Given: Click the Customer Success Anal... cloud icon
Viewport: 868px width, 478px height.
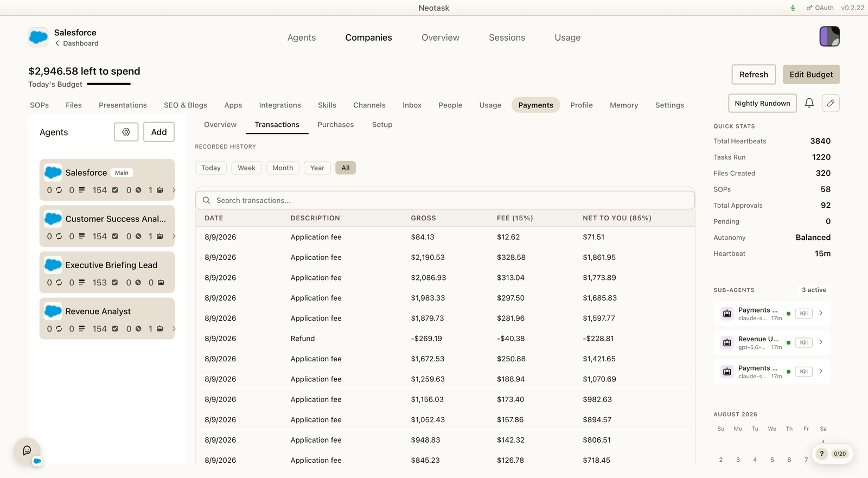Looking at the screenshot, I should [53, 219].
